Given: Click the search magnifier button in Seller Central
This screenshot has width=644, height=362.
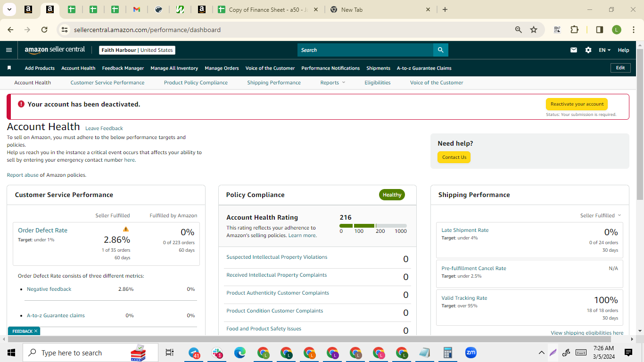Looking at the screenshot, I should click(440, 50).
